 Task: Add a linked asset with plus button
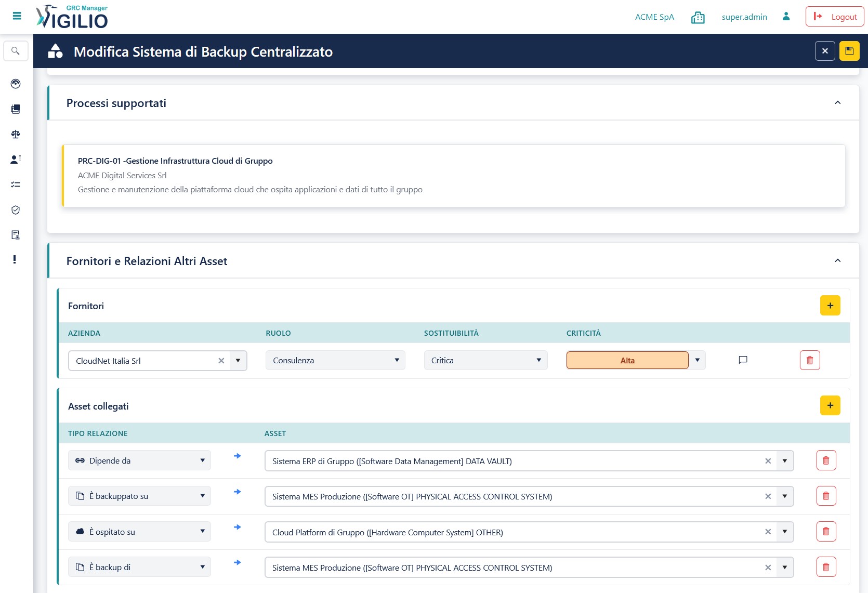830,405
